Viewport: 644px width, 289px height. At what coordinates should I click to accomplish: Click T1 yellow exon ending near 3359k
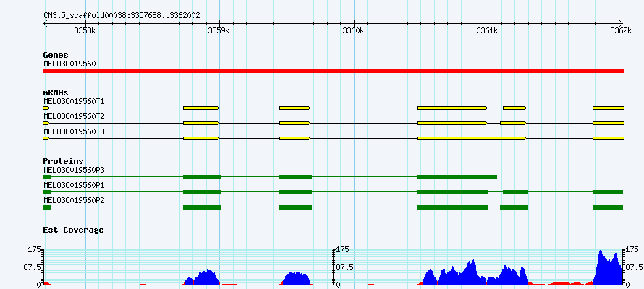point(201,108)
